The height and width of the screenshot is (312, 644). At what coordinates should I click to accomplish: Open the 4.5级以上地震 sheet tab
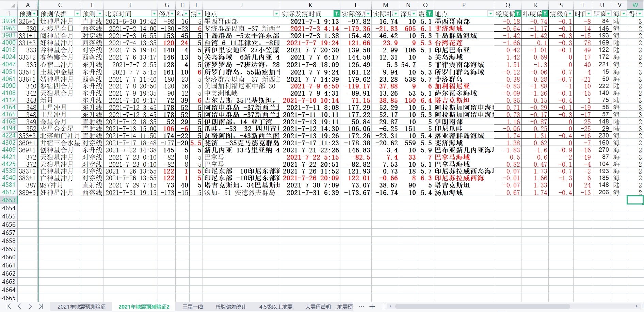click(x=276, y=307)
